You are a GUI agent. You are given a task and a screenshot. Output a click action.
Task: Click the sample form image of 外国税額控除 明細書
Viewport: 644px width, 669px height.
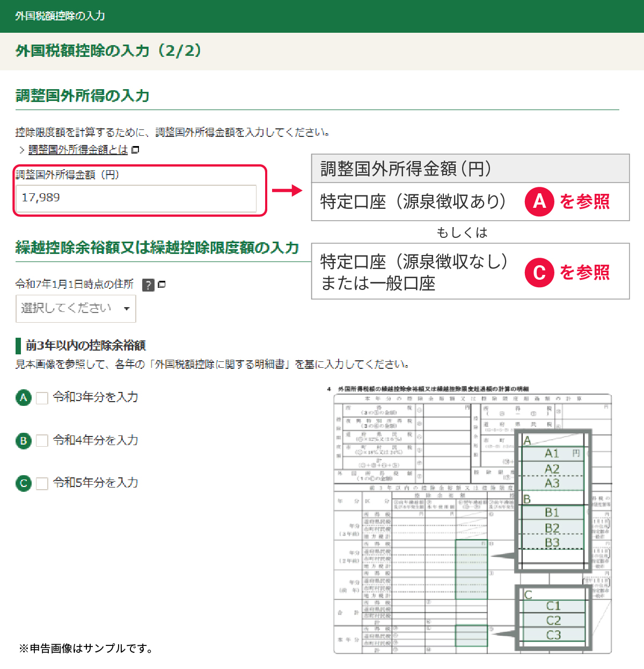point(470,520)
